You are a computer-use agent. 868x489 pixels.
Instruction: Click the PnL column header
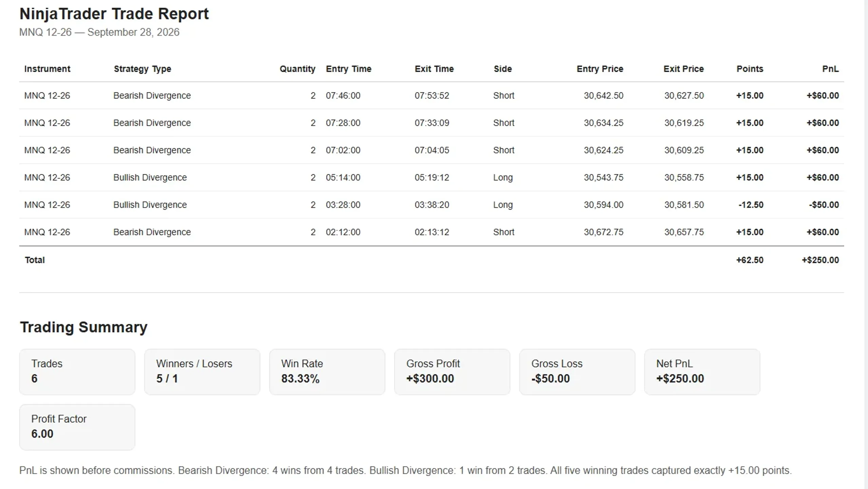(830, 69)
